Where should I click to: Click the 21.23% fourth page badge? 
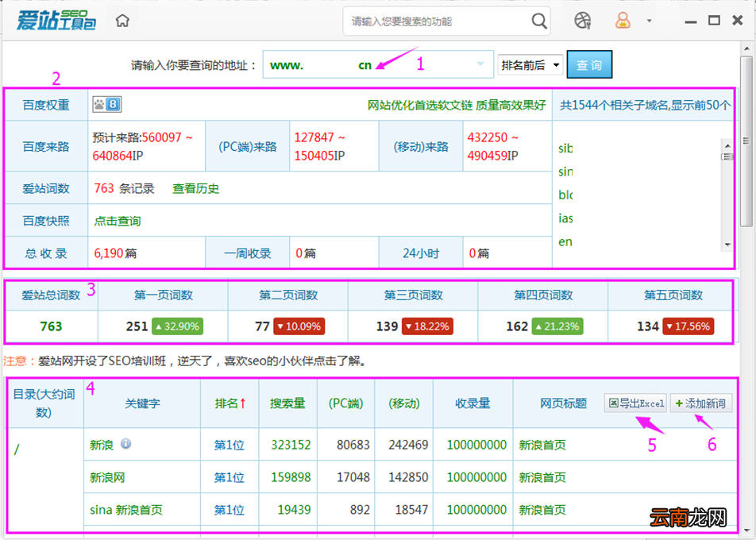(557, 326)
